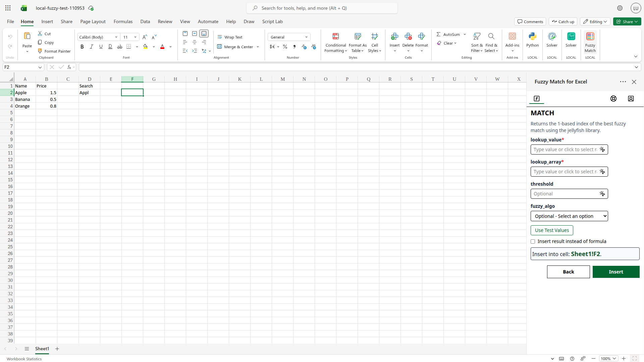The image size is (644, 362).
Task: Toggle strikethrough formatting
Action: point(119,47)
